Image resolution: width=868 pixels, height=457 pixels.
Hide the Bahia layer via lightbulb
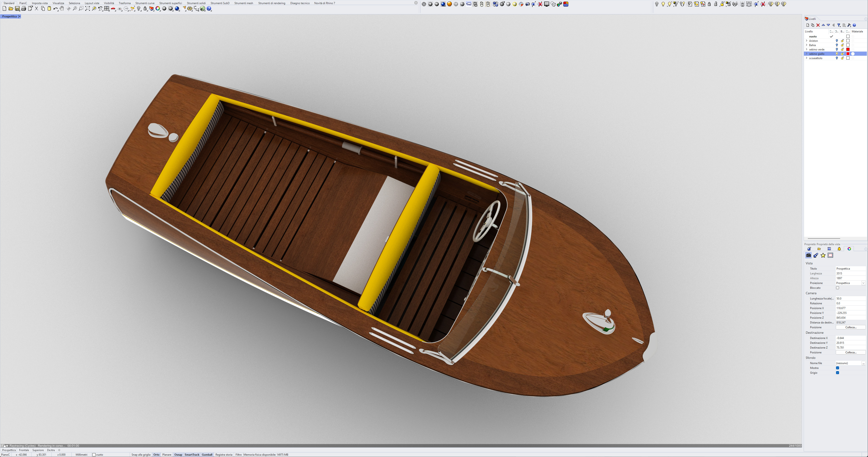coord(837,45)
